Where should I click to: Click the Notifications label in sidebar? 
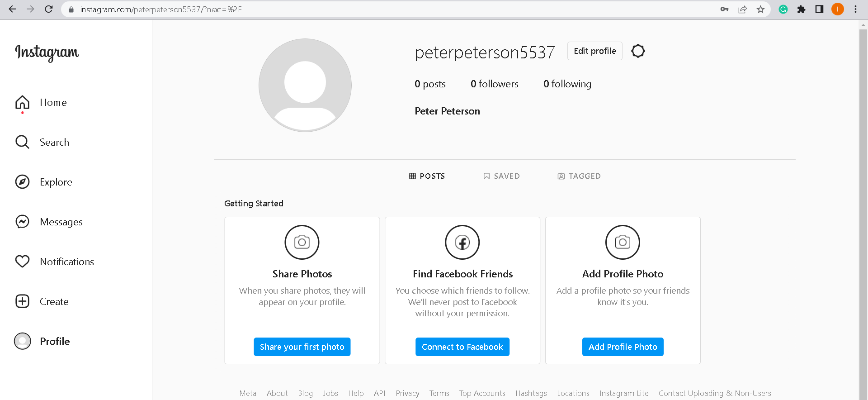click(x=67, y=262)
